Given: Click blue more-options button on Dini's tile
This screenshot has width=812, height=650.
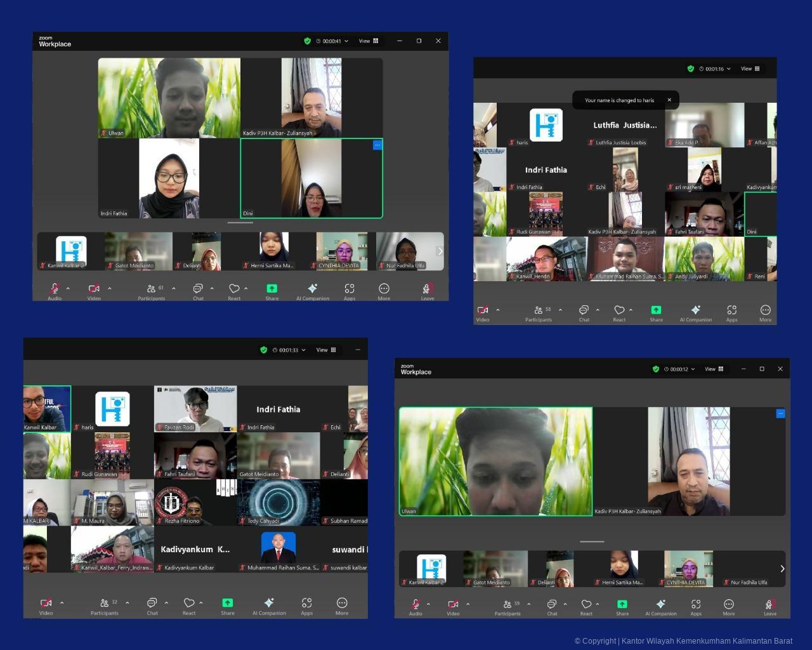Looking at the screenshot, I should (377, 145).
